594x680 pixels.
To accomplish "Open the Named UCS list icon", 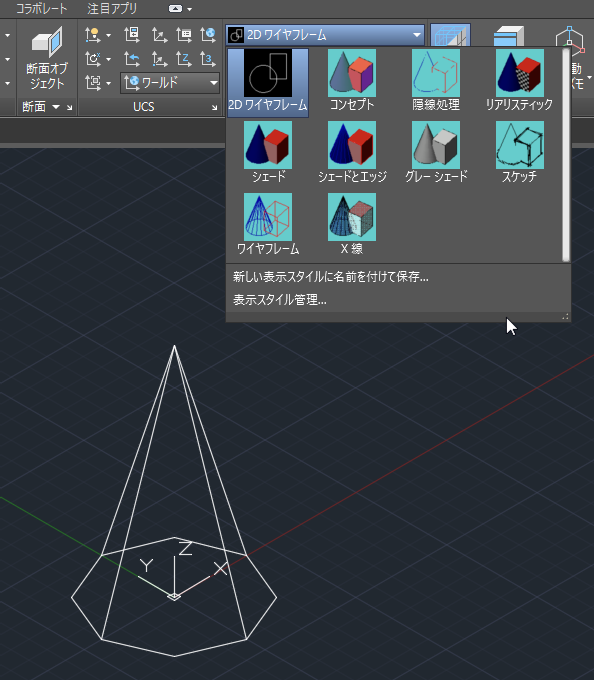I will 184,35.
